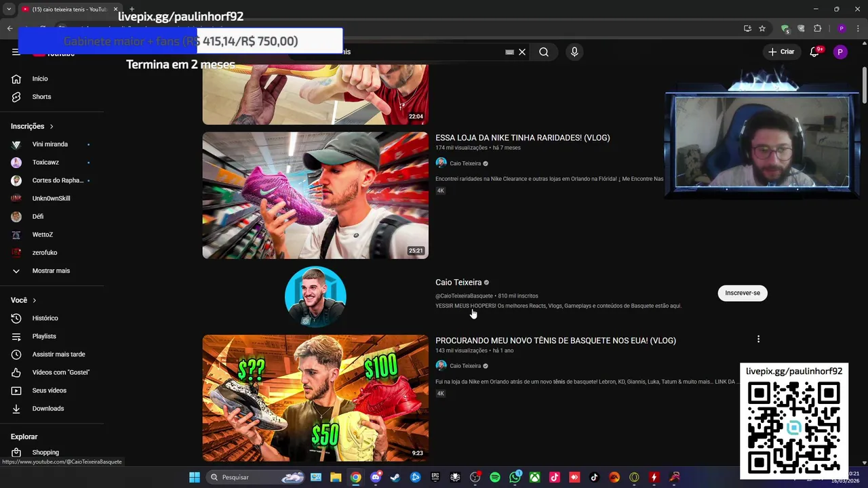Click the Défi channel avatar

tap(16, 217)
